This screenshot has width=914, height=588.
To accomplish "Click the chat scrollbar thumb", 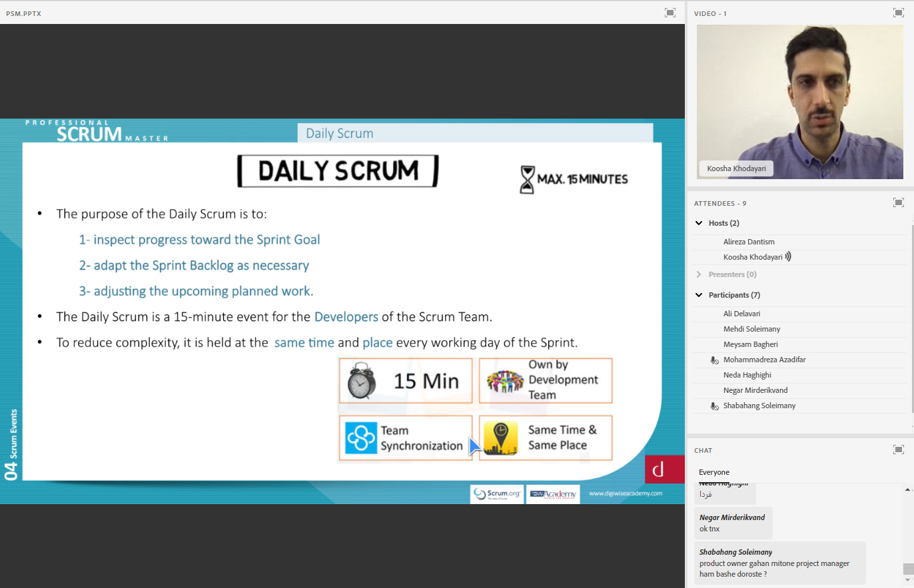I will pos(907,569).
